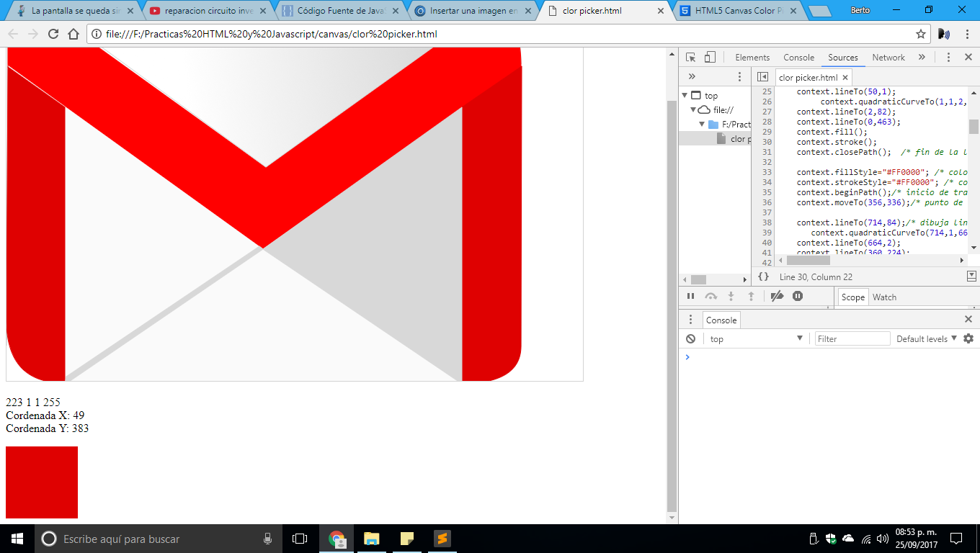
Task: Click the step into function icon
Action: 731,296
